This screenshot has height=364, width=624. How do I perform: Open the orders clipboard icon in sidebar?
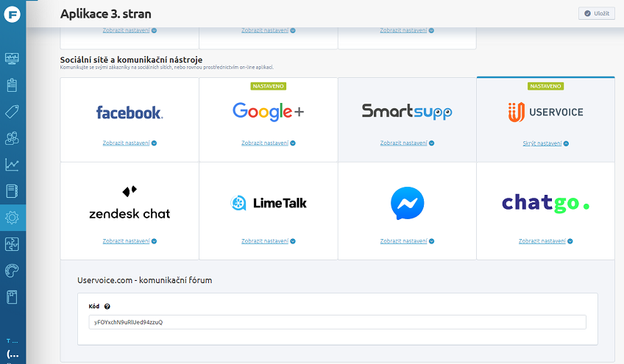pos(12,85)
